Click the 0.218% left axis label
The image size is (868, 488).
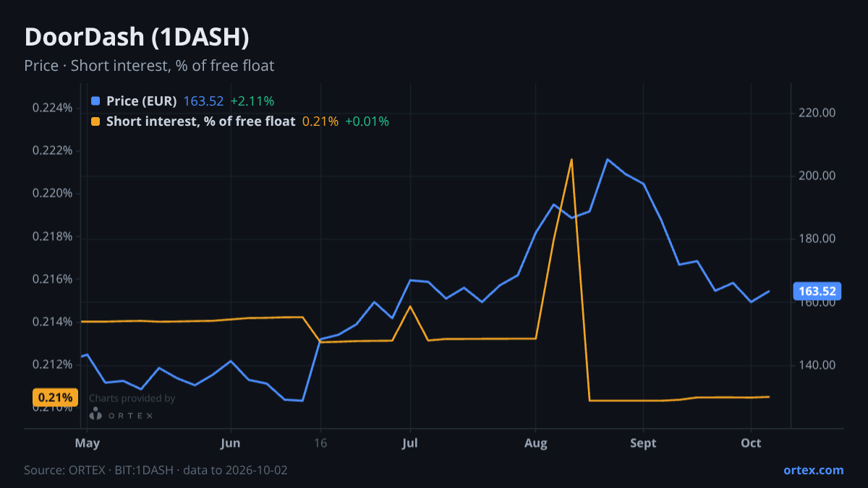click(53, 236)
